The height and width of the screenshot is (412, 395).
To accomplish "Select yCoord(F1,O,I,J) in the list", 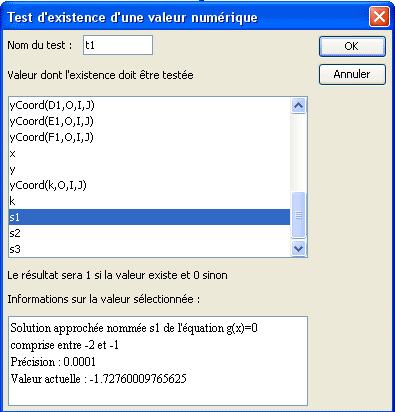I will tap(149, 137).
